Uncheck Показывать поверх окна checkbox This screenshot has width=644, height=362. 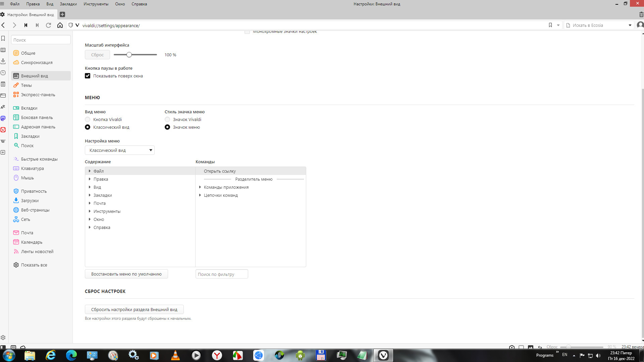coord(88,76)
